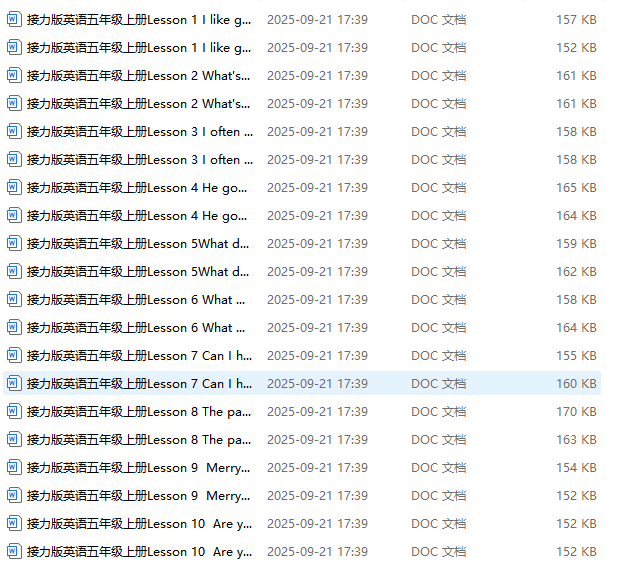This screenshot has width=633, height=585.
Task: Click the document icon of the 165 KB Lesson 4 file
Action: (x=13, y=187)
